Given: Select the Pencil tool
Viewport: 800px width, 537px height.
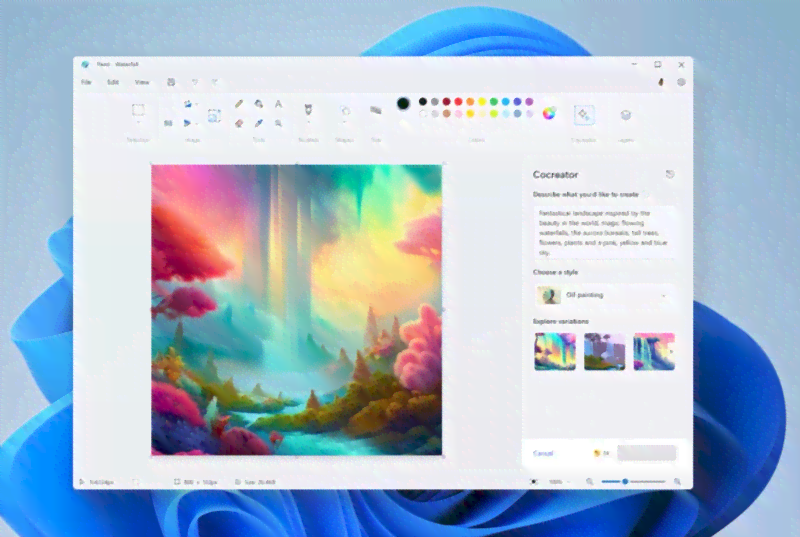Looking at the screenshot, I should 239,104.
